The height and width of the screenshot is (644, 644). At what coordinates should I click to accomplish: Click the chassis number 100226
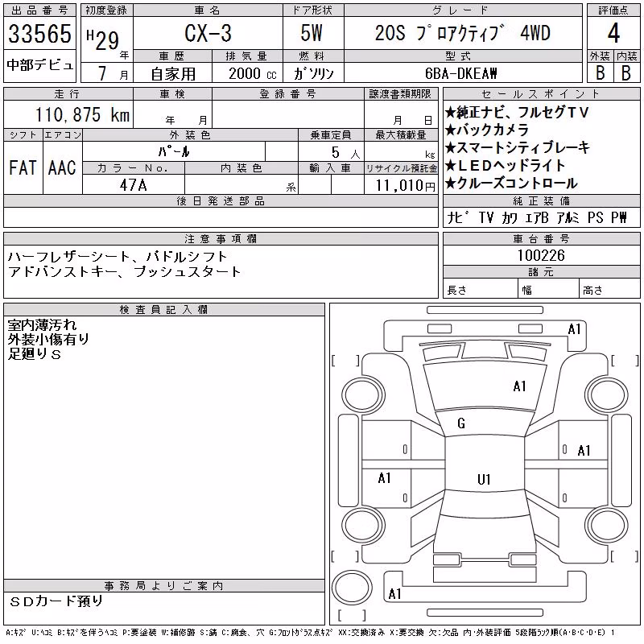coord(541,255)
